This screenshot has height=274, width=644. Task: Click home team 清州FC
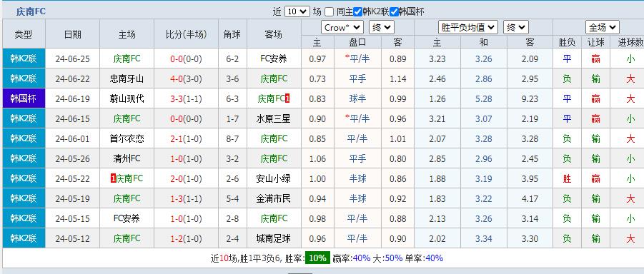click(x=127, y=158)
